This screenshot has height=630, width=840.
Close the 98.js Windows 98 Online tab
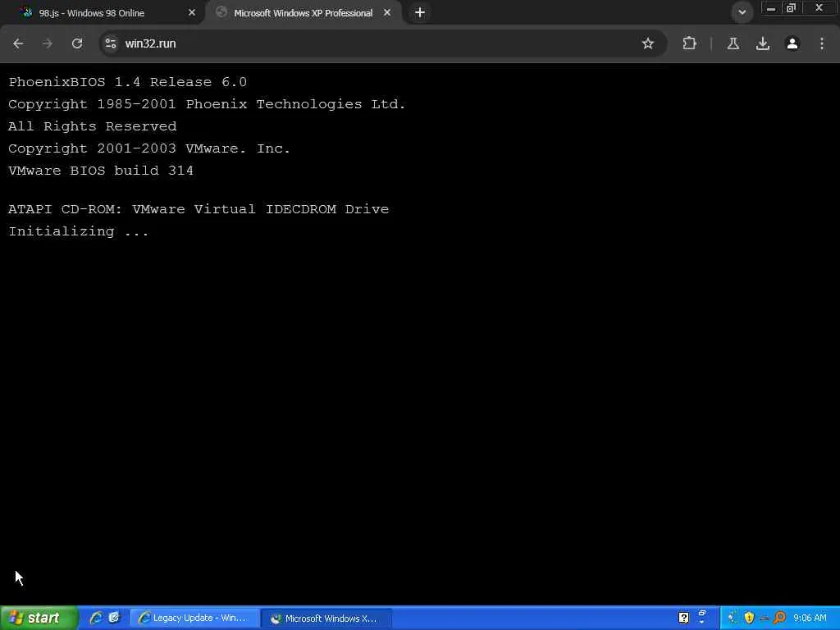click(x=192, y=12)
